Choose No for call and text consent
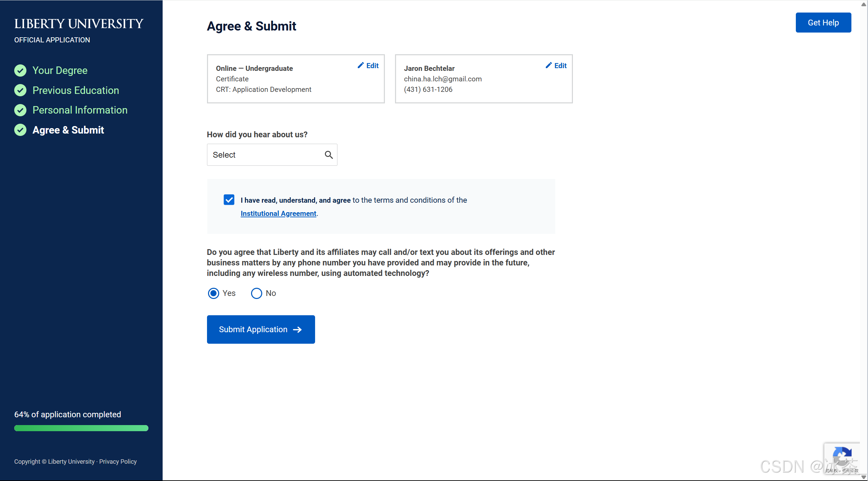Viewport: 868px width, 481px height. [x=256, y=293]
